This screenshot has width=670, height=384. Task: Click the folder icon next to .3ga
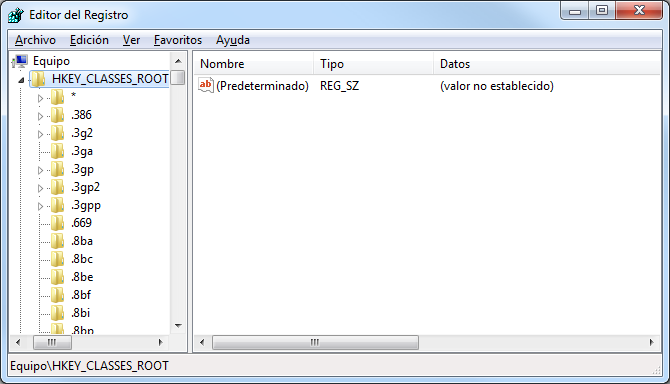click(57, 151)
